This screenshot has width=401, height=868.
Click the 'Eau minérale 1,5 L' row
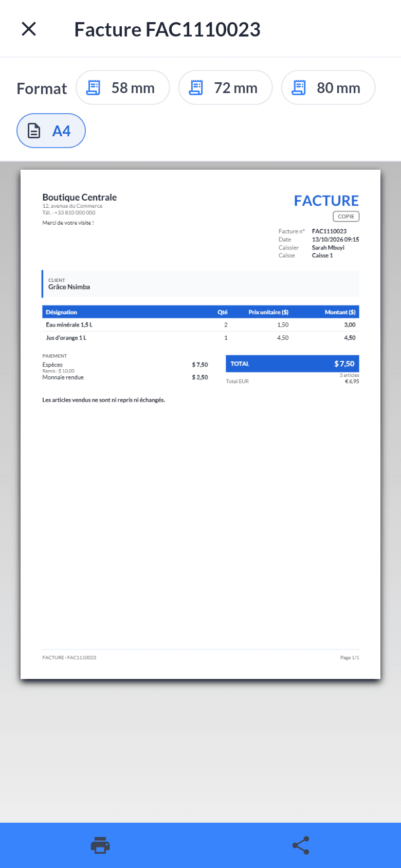200,325
